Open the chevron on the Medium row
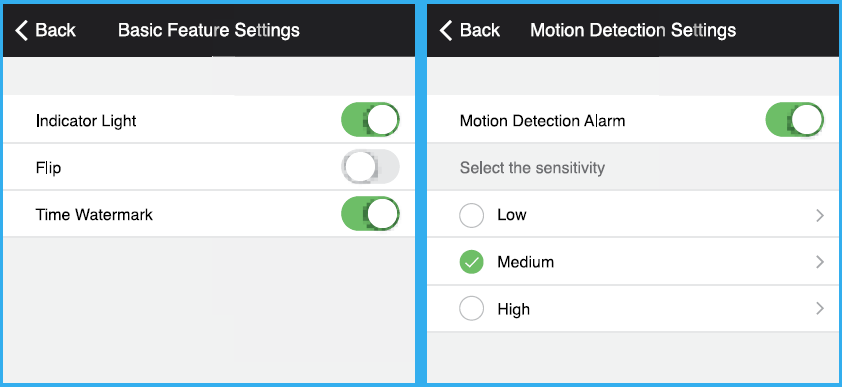The image size is (842, 387). tap(819, 262)
